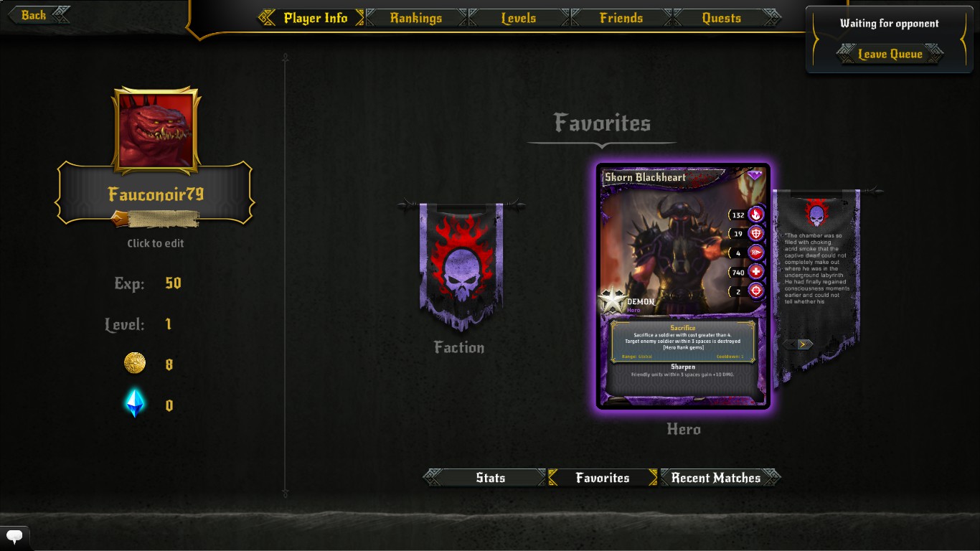
Task: Open the chat bubble icon
Action: coord(14,535)
